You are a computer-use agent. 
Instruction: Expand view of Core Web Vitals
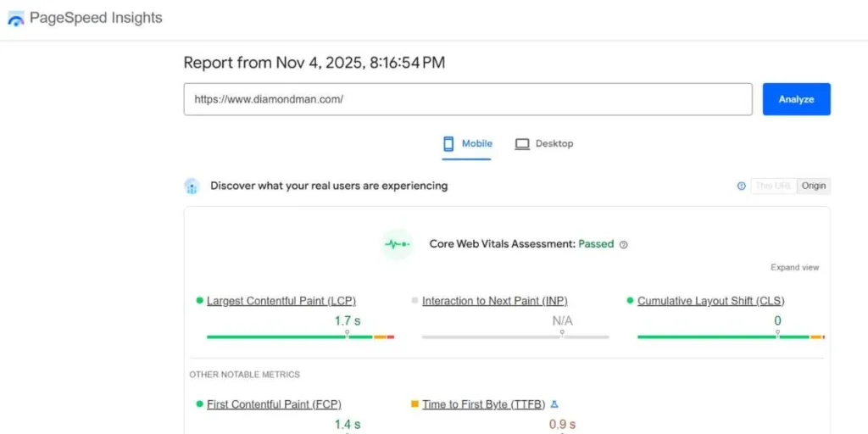[794, 268]
